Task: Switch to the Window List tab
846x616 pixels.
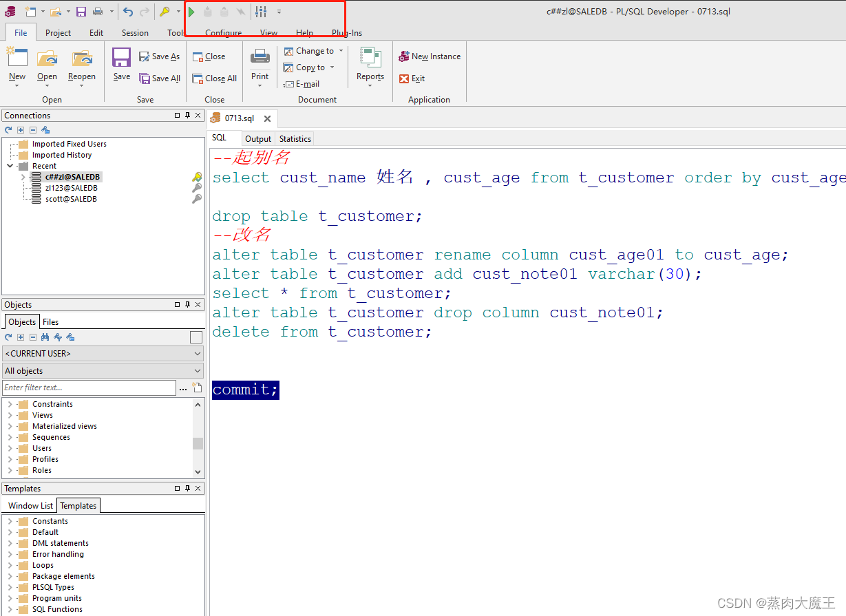Action: coord(30,506)
